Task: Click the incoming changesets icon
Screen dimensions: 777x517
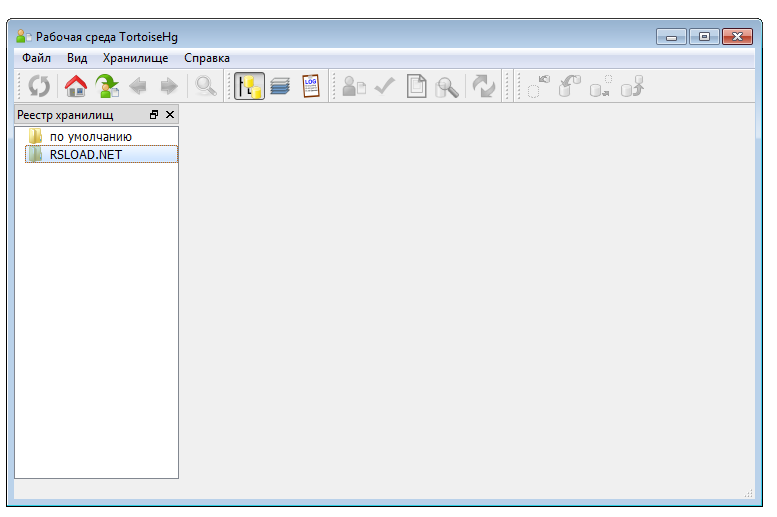Action: [x=539, y=86]
